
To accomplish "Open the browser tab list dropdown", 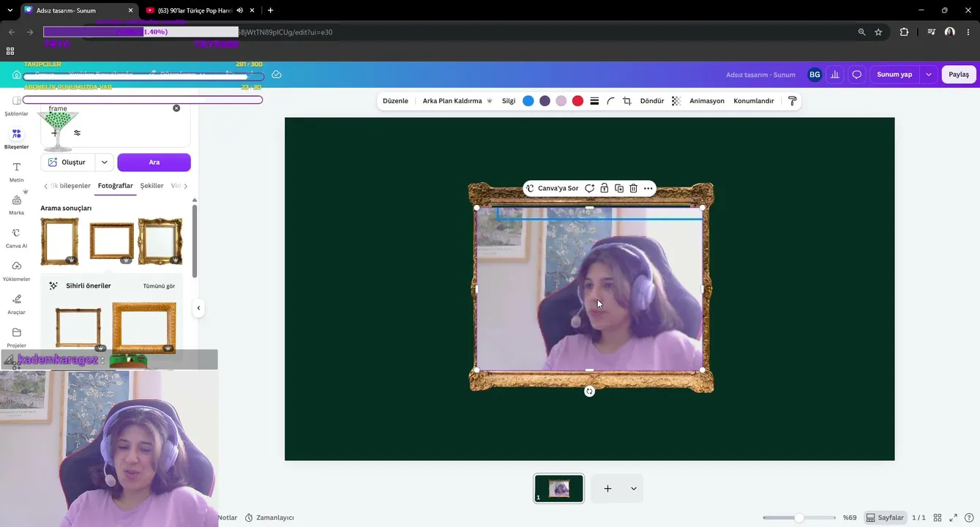I will [x=10, y=10].
